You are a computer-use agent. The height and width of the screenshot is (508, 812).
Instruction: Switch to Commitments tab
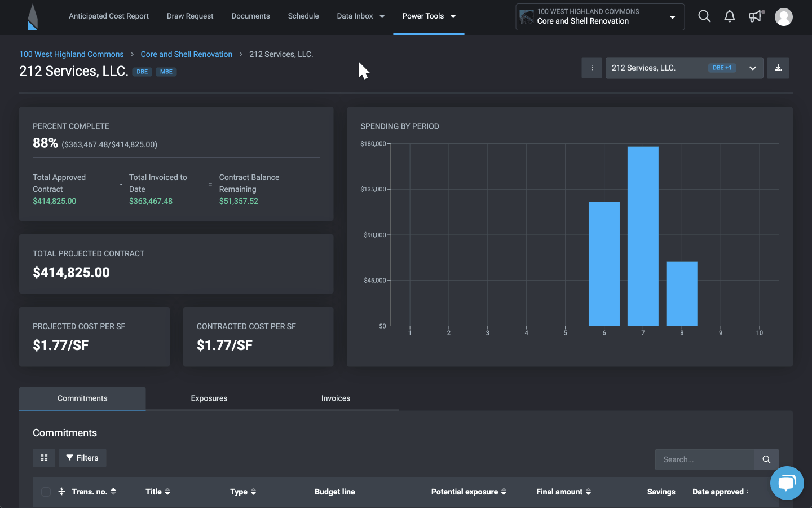(82, 398)
